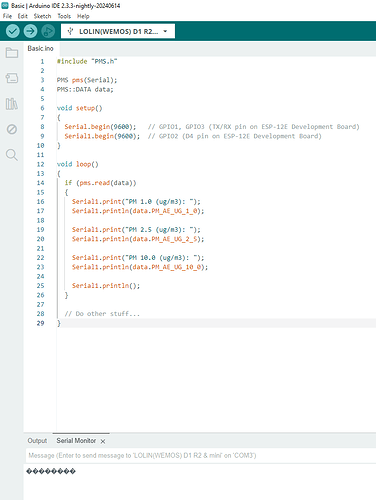Click the PMS pms(Serial); line
The height and width of the screenshot is (500, 376).
coord(87,80)
